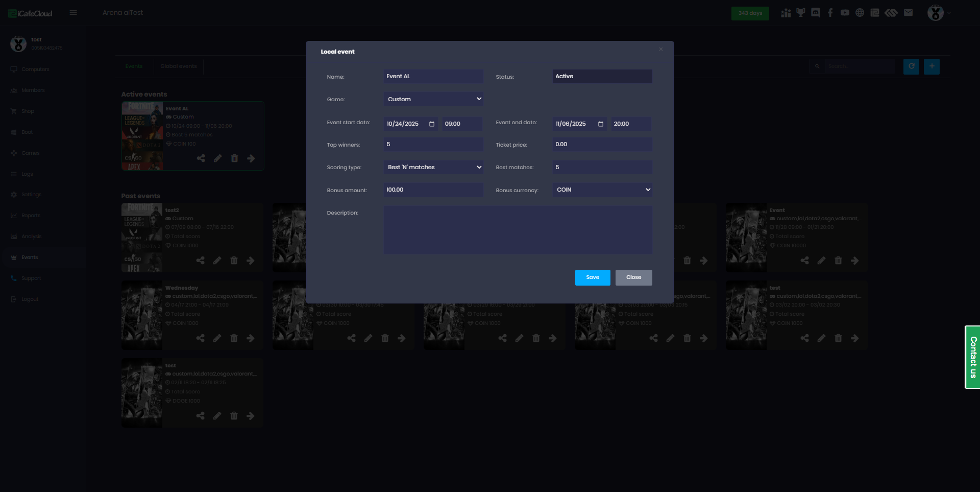Open the start date calendar picker

[432, 124]
